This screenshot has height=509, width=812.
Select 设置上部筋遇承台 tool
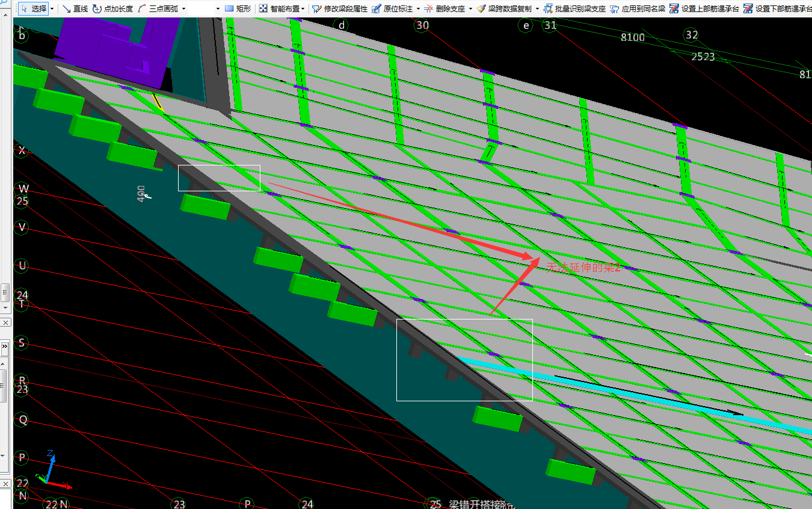pyautogui.click(x=704, y=9)
